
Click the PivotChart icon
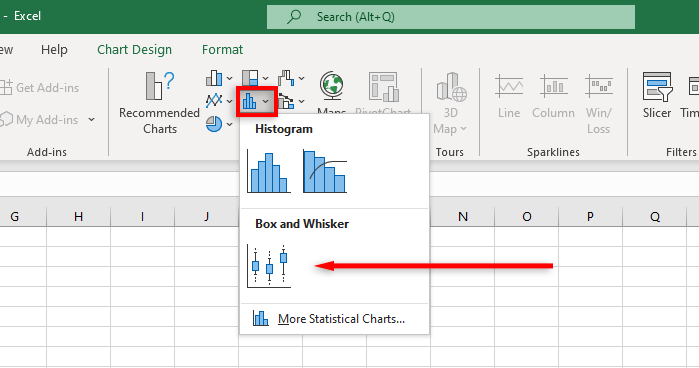[x=383, y=87]
